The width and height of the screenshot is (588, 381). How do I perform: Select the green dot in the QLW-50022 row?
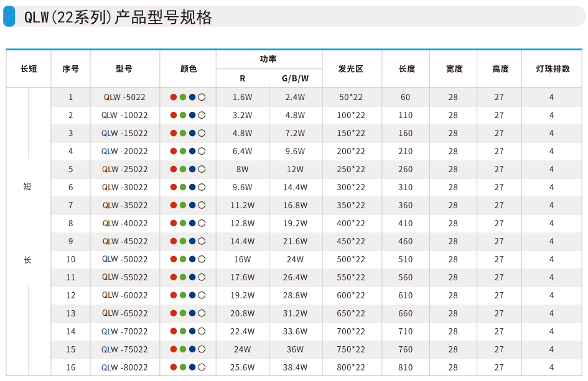[183, 260]
